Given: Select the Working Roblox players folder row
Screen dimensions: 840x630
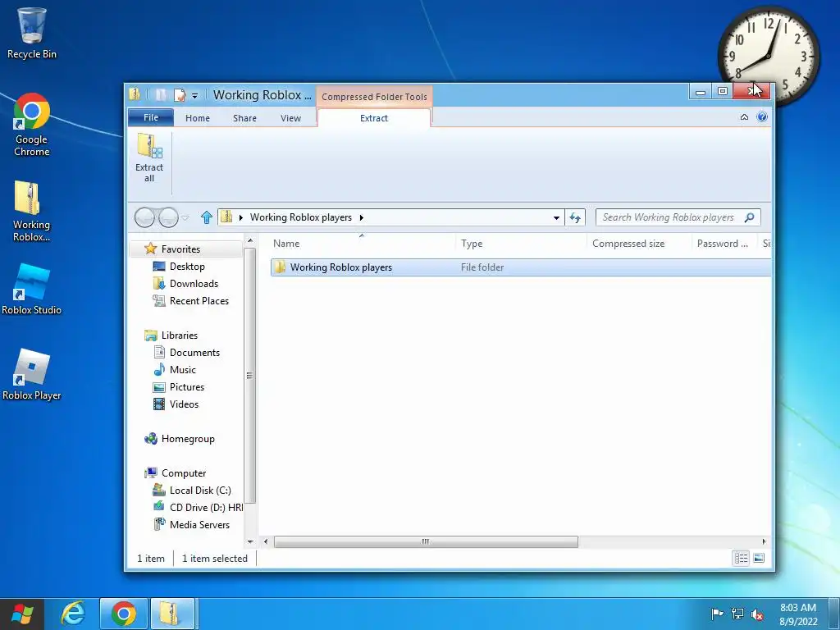Looking at the screenshot, I should (521, 267).
